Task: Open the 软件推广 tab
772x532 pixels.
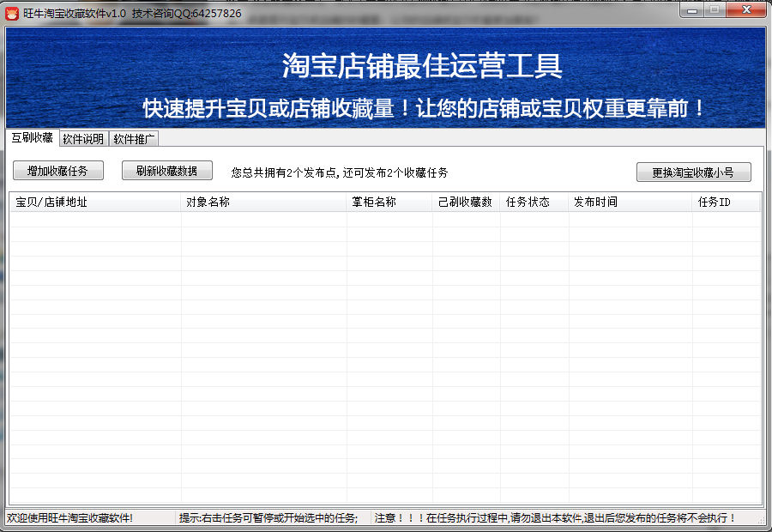Action: point(134,139)
